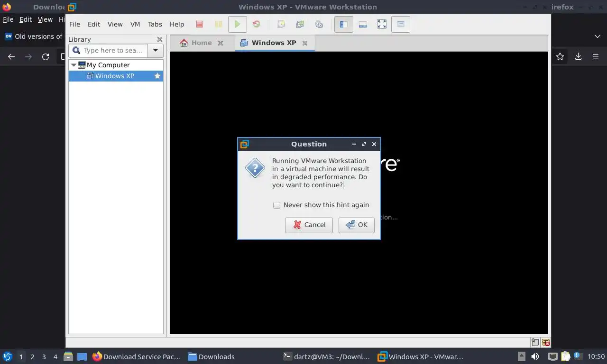Image resolution: width=607 pixels, height=364 pixels.
Task: Open the Tabs menu
Action: pos(155,24)
